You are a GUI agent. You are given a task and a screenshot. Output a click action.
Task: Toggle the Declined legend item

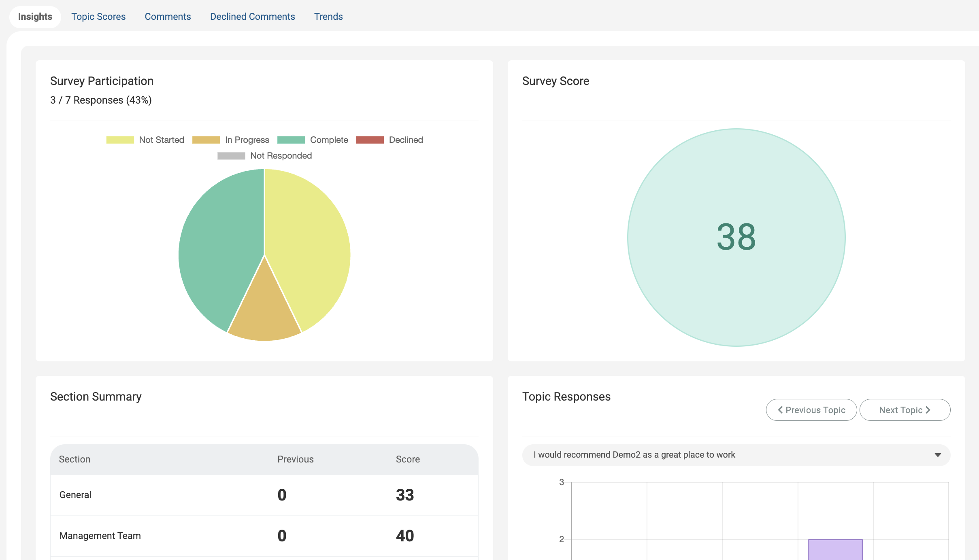point(389,140)
